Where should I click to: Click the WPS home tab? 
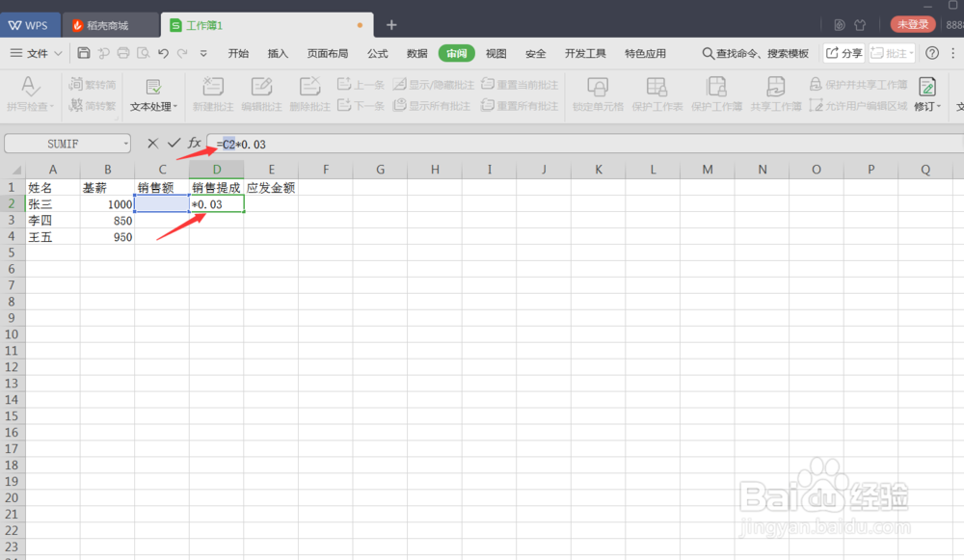30,25
